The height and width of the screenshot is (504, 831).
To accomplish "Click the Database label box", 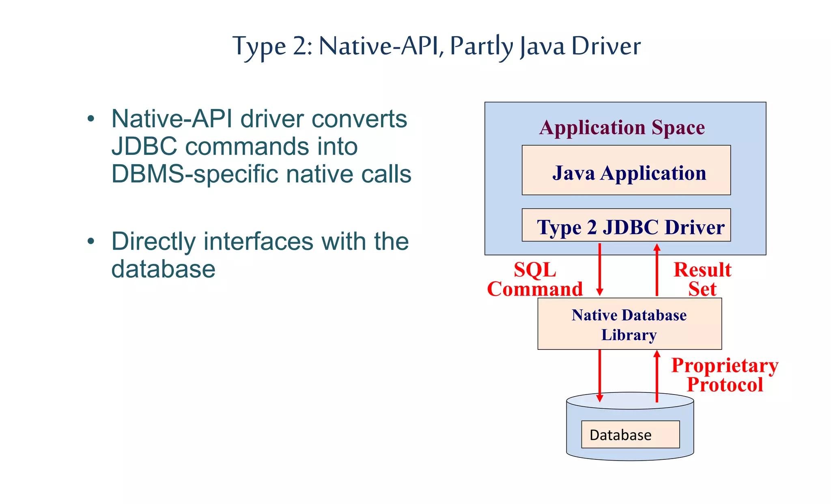I will point(630,435).
